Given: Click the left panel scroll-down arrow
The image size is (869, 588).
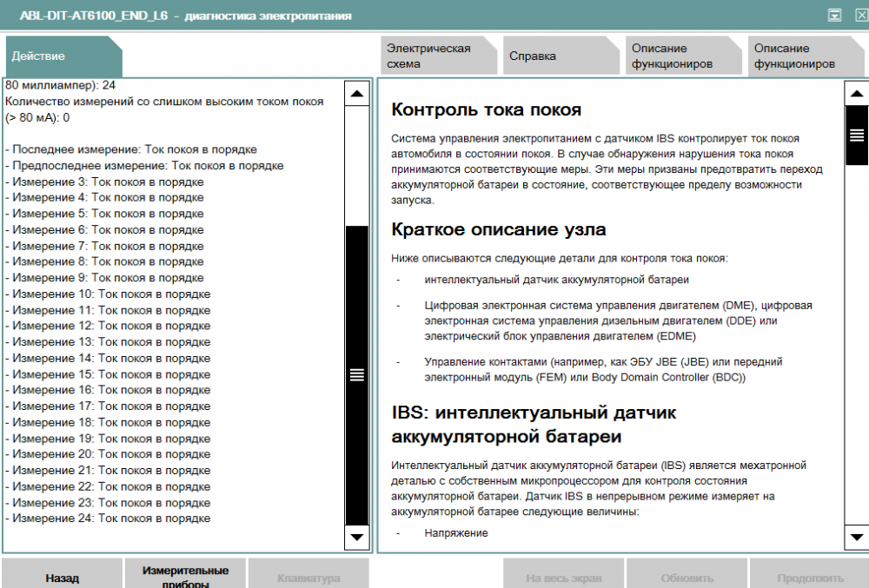Looking at the screenshot, I should coord(356,538).
